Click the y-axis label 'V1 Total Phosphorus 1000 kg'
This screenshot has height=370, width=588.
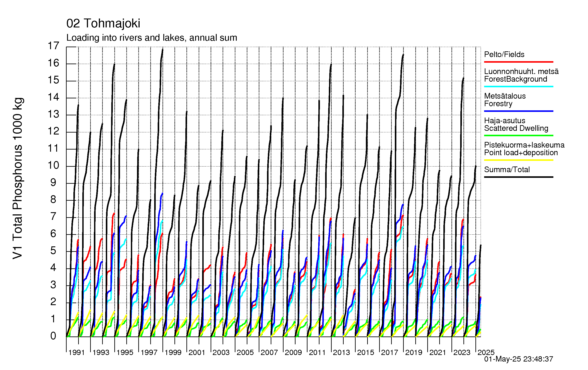coord(18,178)
